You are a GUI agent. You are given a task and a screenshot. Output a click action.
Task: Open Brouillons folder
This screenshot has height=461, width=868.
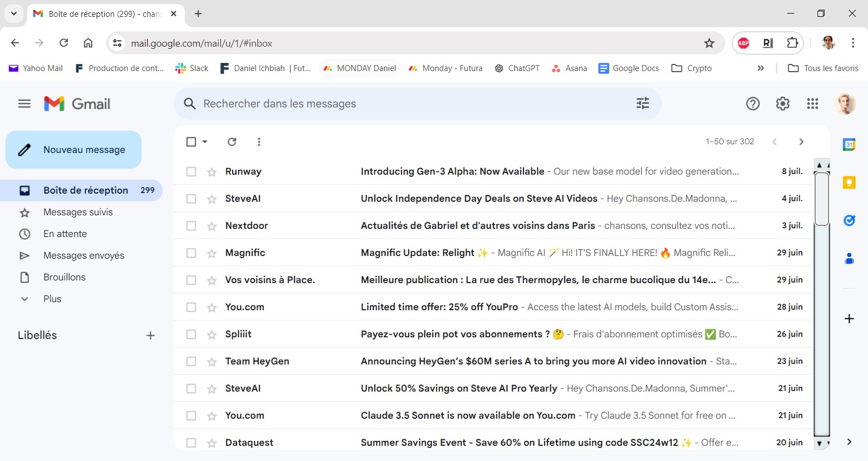tap(65, 277)
